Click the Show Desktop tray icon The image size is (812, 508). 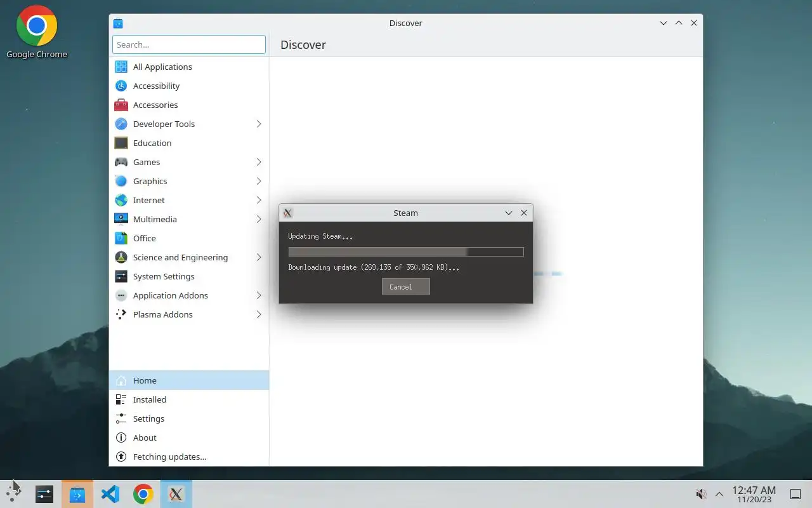coord(795,494)
